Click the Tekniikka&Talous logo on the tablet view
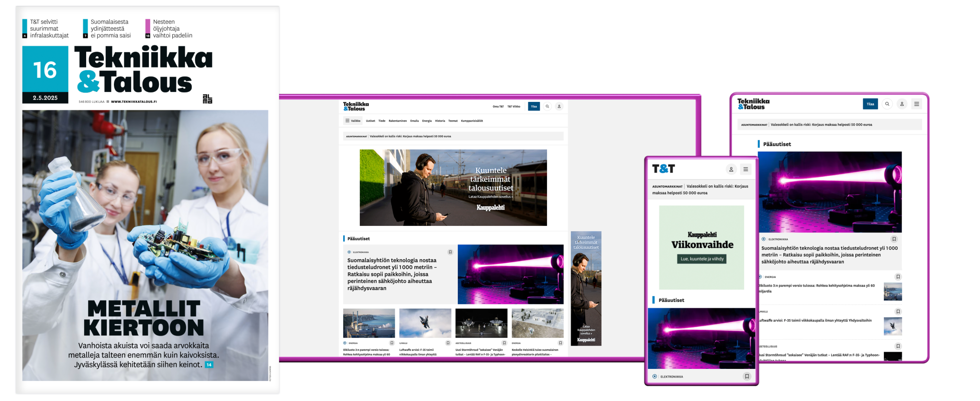The image size is (980, 401). pos(754,104)
